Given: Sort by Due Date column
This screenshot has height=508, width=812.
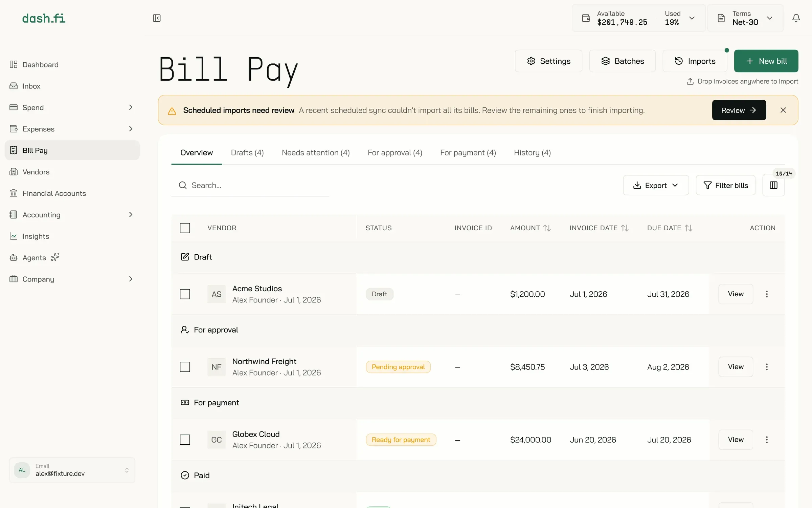Looking at the screenshot, I should (670, 228).
